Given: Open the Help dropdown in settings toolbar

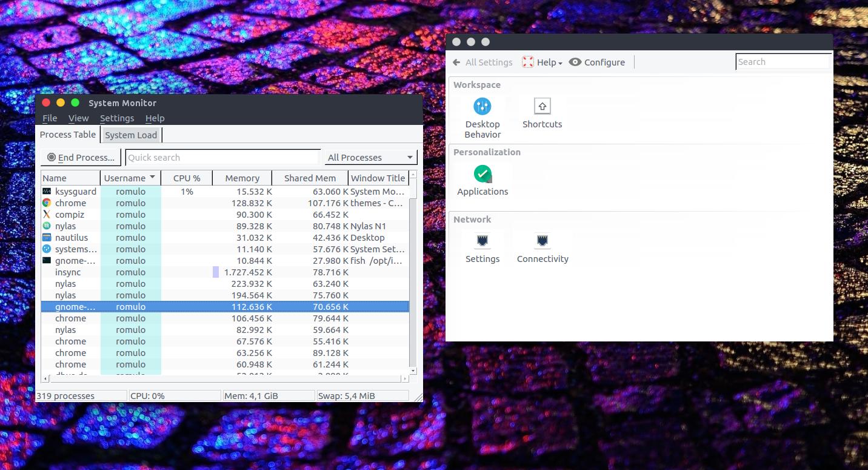Looking at the screenshot, I should [x=542, y=62].
